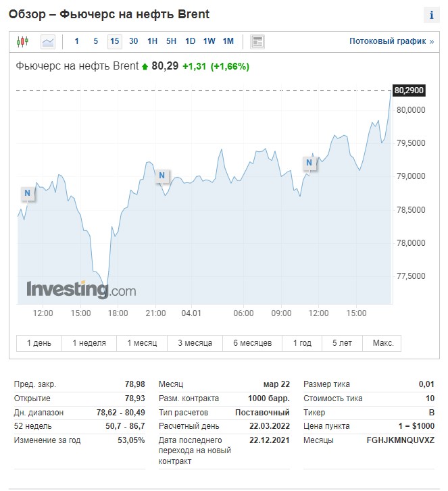Open the 'Потоковый график' link
This screenshot has width=448, height=491.
391,42
